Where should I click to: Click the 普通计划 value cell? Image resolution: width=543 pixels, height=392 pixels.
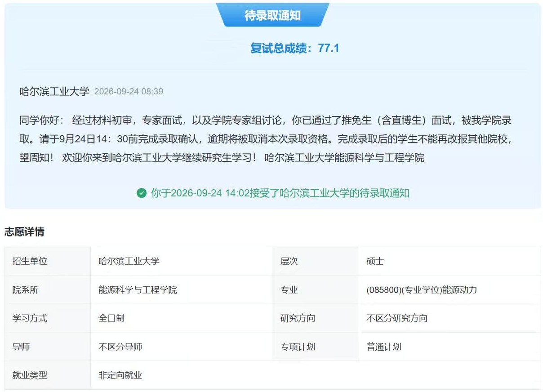click(x=450, y=347)
